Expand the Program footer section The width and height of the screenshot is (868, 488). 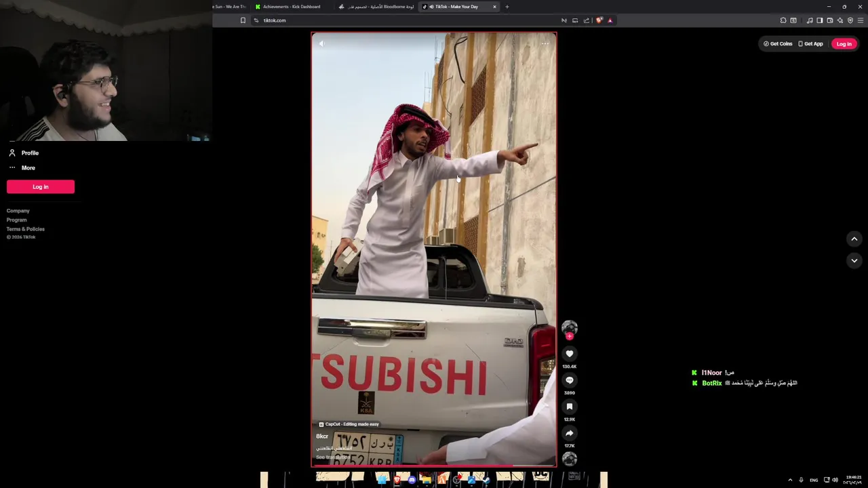(17, 220)
